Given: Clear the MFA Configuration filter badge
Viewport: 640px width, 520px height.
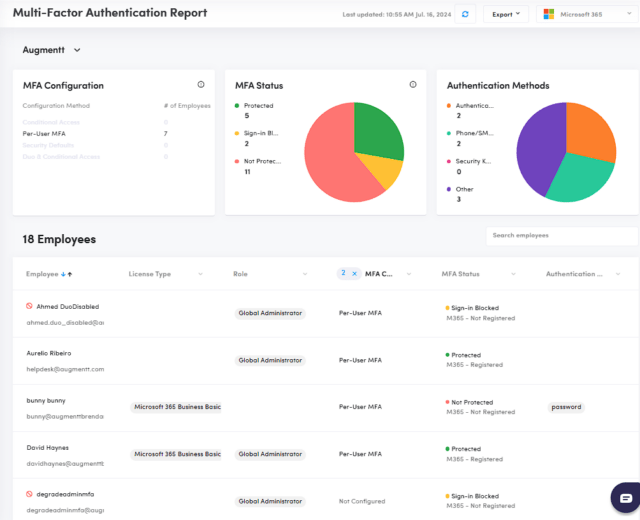Looking at the screenshot, I should [x=354, y=273].
